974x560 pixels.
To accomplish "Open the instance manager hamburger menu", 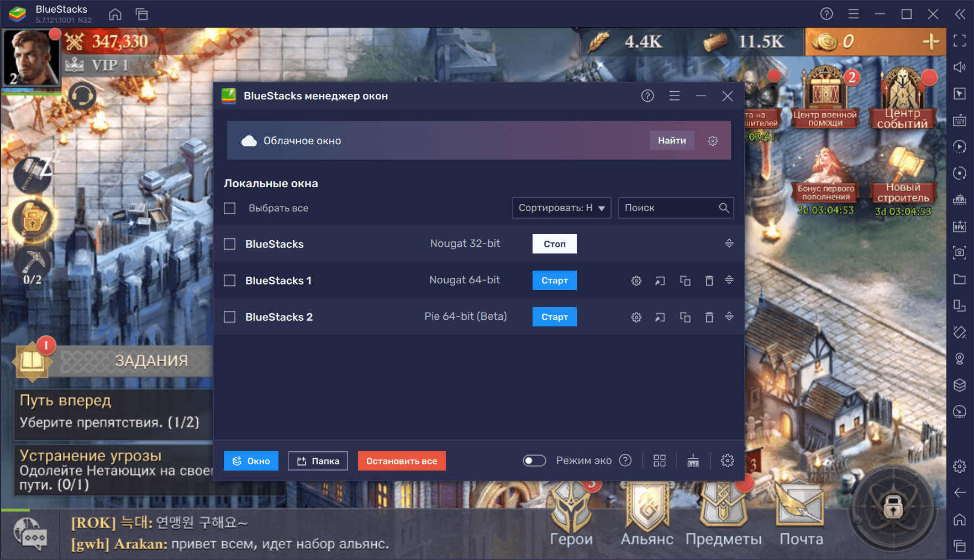I will [675, 96].
